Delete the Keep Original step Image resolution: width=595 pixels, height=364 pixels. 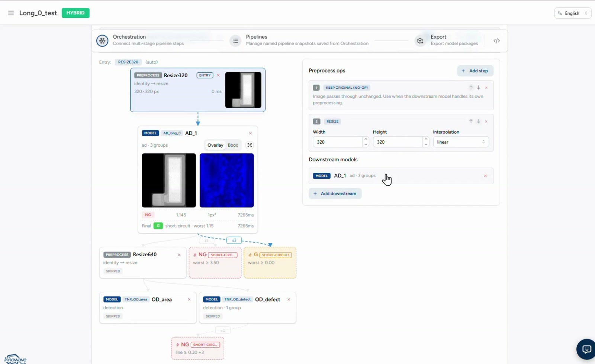[486, 88]
